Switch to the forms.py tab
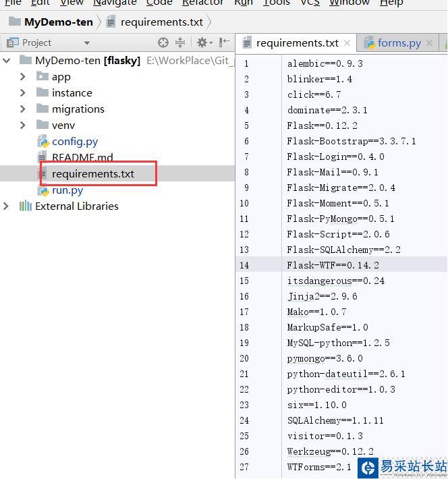Viewport: 448px width, 479px height. [x=399, y=43]
